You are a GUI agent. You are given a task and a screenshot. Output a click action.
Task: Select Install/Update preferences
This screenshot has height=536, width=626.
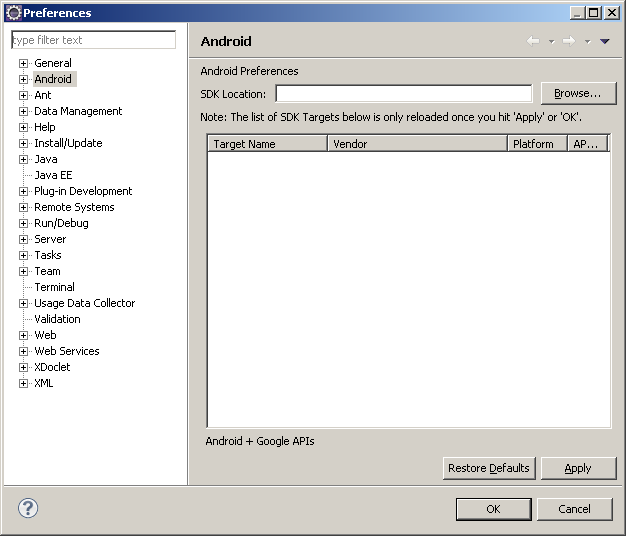tap(68, 143)
